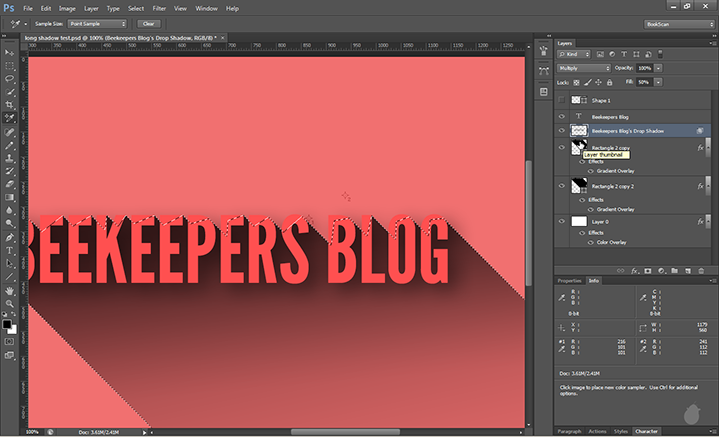Open the Filter menu
Viewport: 719px width, 437px height.
click(x=159, y=8)
